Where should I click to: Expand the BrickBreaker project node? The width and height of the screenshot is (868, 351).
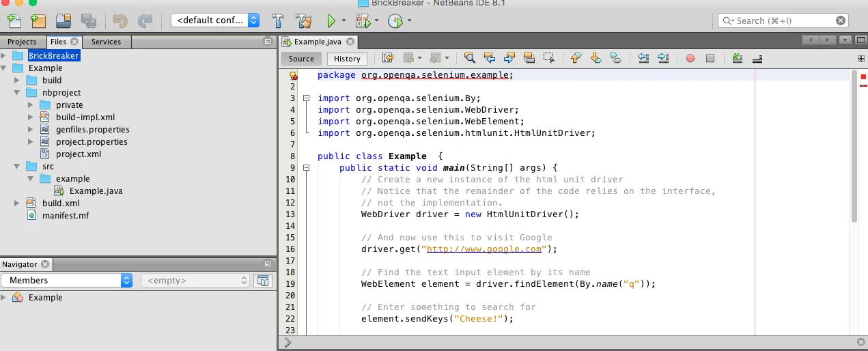4,55
